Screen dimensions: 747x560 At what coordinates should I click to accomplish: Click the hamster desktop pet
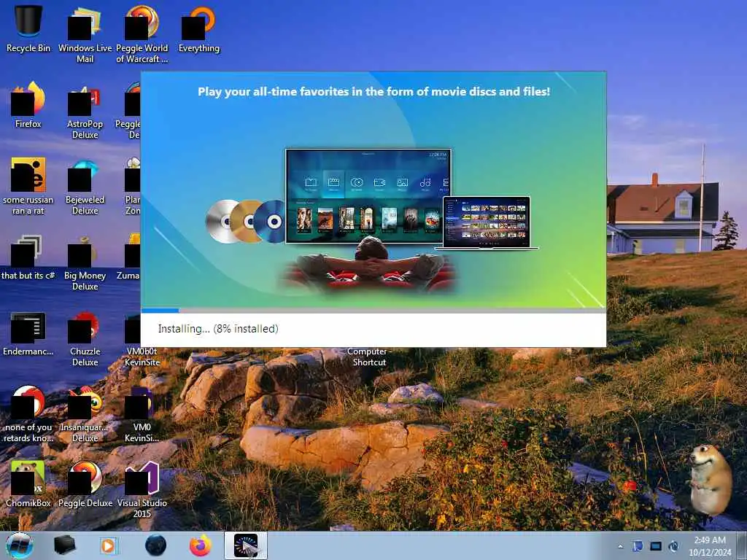coord(709,478)
